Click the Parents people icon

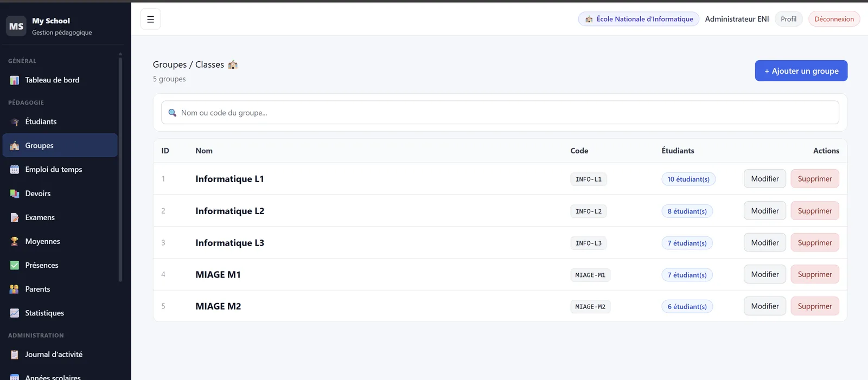pyautogui.click(x=15, y=289)
